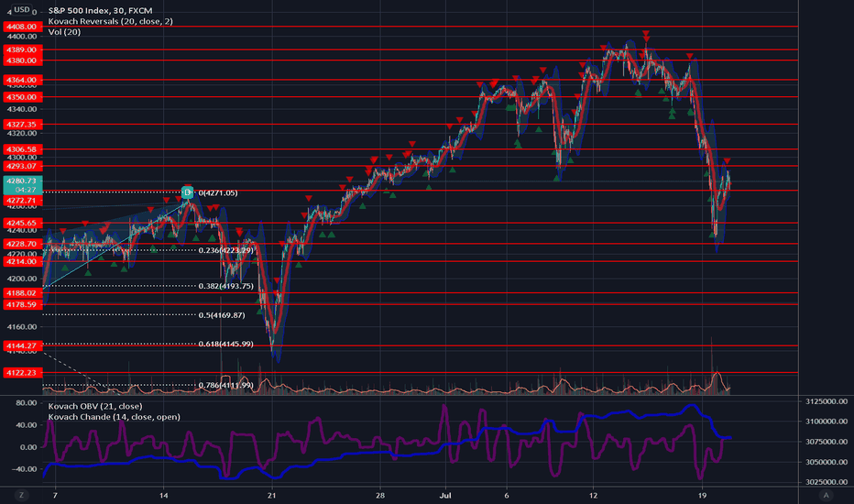Select the Kovach Chande (14, close, open) legend
This screenshot has height=504, width=854.
pos(114,417)
